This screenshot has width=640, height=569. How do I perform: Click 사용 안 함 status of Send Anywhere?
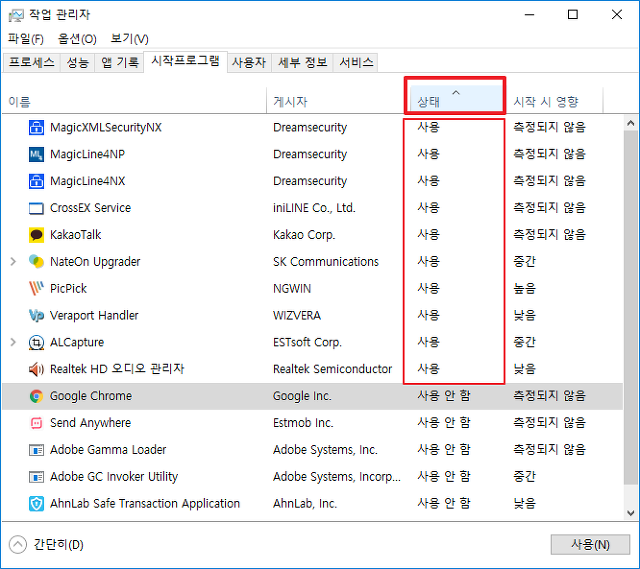pyautogui.click(x=444, y=422)
